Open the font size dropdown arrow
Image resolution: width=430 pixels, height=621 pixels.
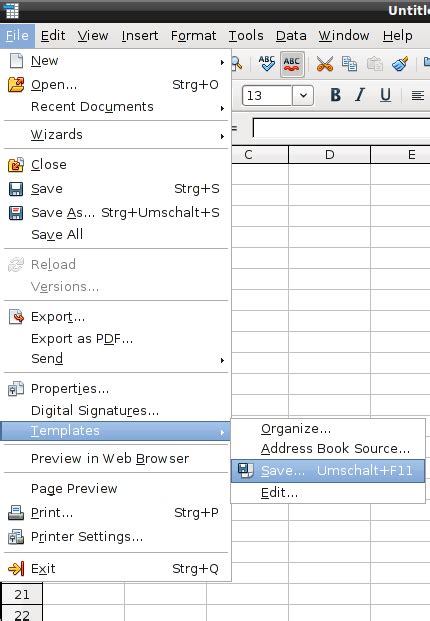pos(303,95)
